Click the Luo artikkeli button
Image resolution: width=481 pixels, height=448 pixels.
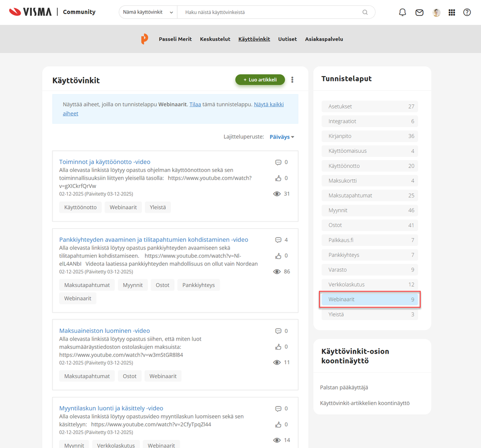[260, 80]
